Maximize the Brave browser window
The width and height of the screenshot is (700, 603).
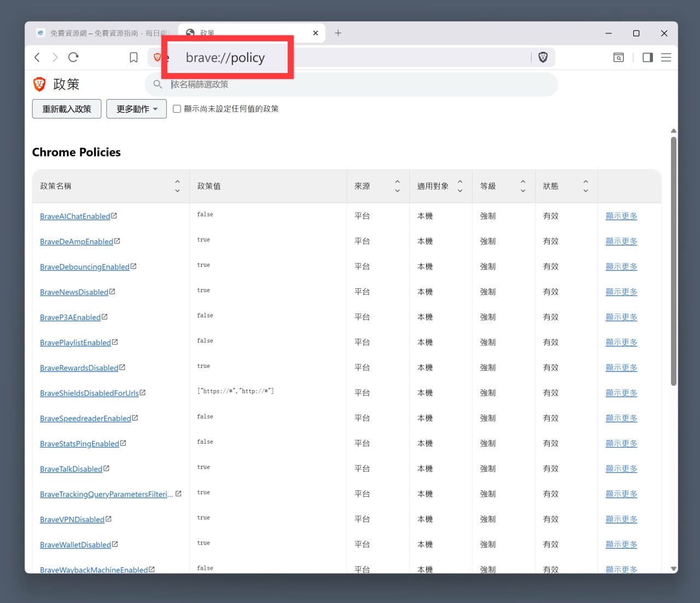coord(636,33)
